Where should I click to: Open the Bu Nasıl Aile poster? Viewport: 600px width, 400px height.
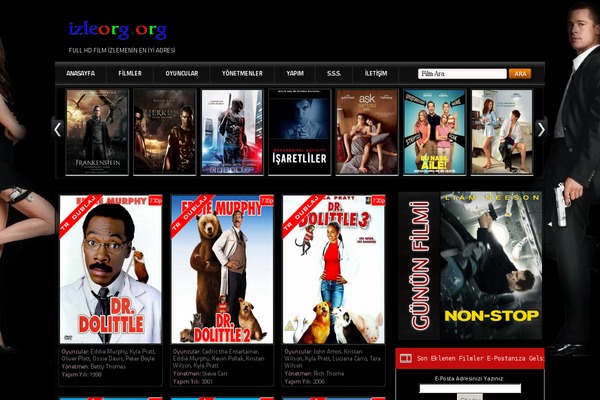coord(434,132)
